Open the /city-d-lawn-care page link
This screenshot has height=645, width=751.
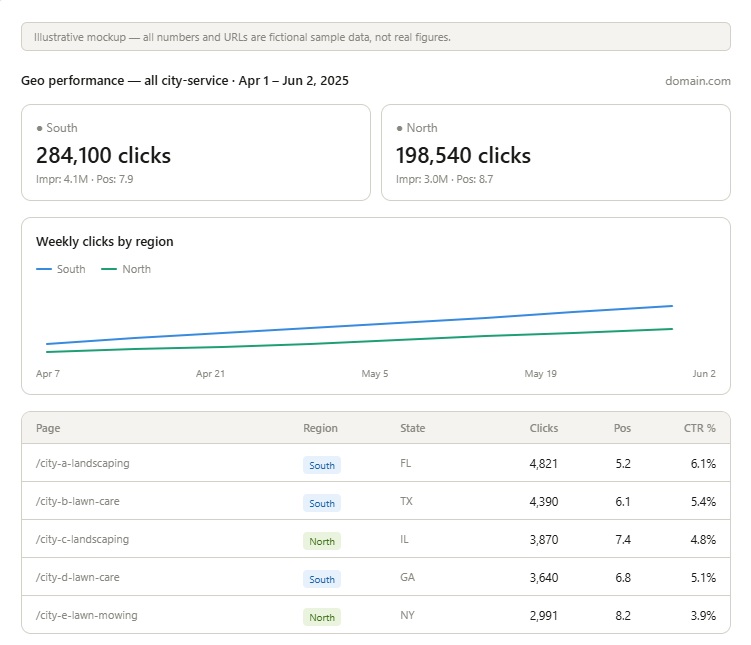(x=78, y=577)
